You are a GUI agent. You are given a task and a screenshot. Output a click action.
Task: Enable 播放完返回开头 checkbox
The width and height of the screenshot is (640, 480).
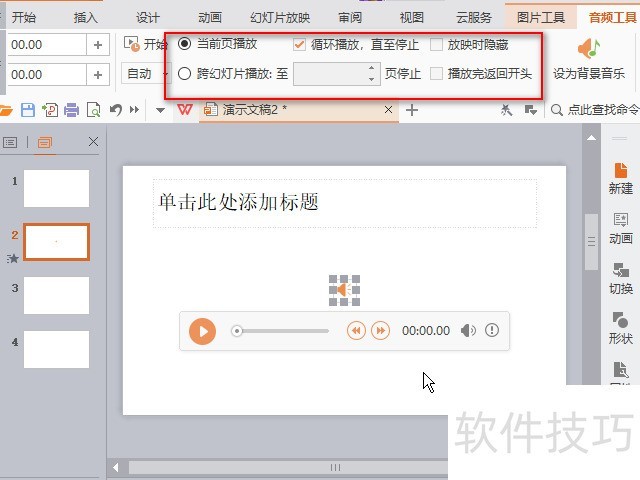(436, 74)
